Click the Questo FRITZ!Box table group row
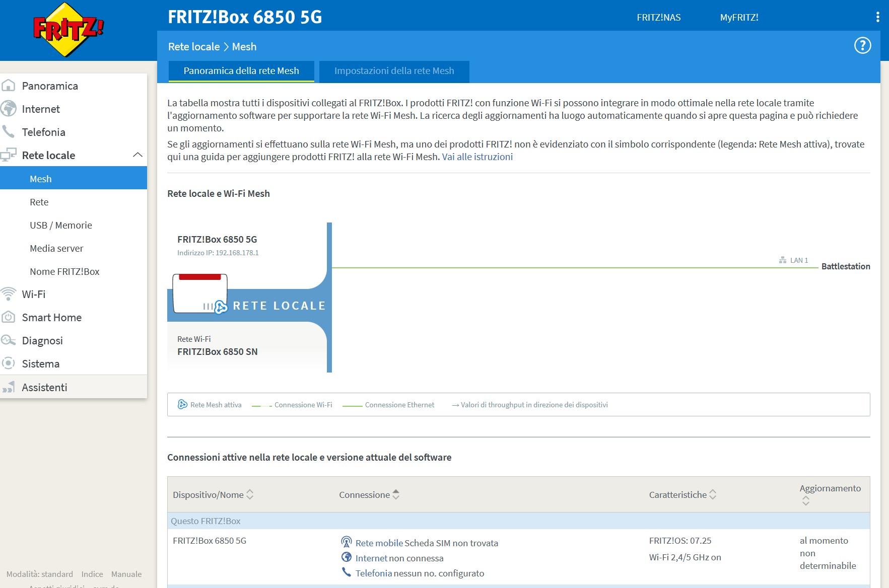The width and height of the screenshot is (889, 588). (x=519, y=521)
